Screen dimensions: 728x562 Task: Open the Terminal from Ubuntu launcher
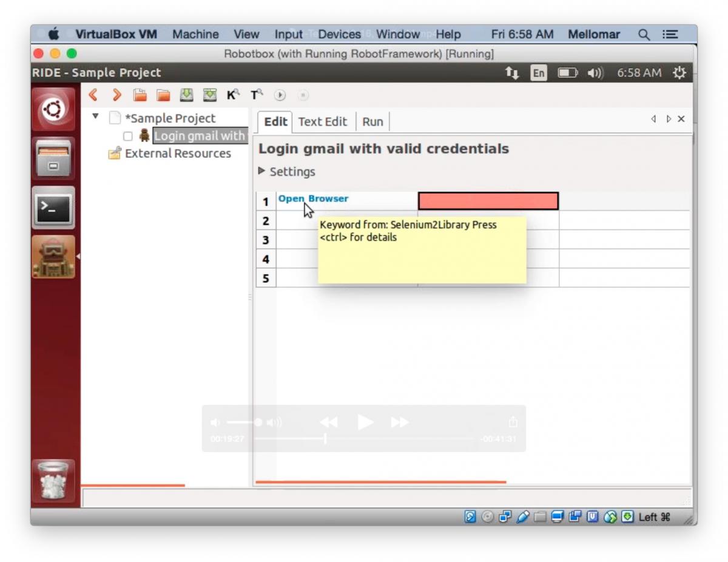click(x=53, y=208)
